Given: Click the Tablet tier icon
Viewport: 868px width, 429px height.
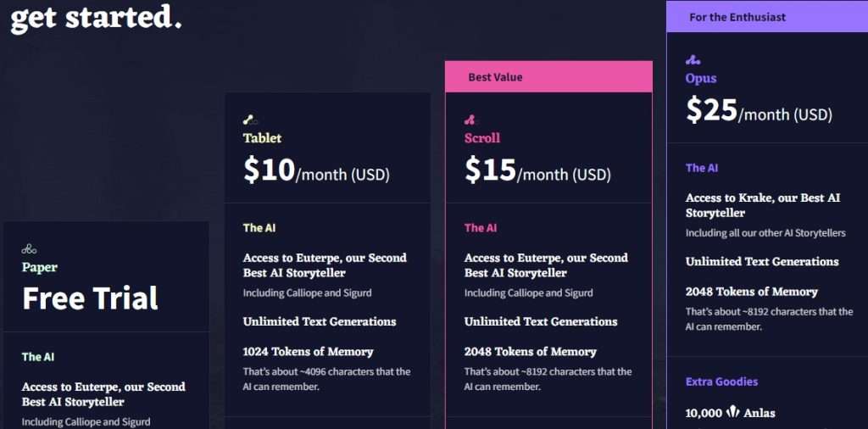Looking at the screenshot, I should click(x=250, y=119).
